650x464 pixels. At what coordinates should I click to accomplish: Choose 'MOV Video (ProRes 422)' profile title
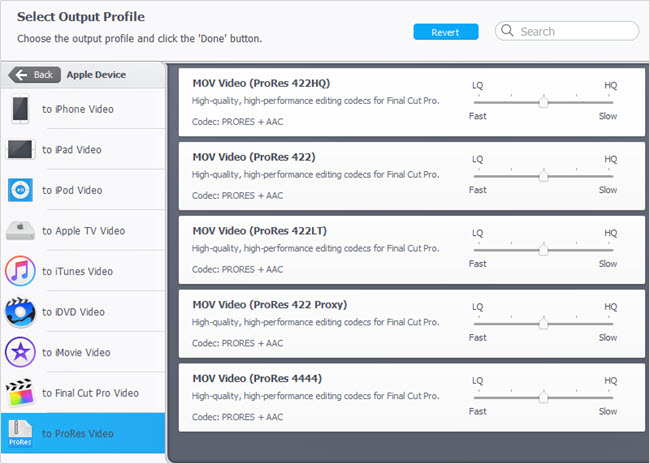(254, 157)
